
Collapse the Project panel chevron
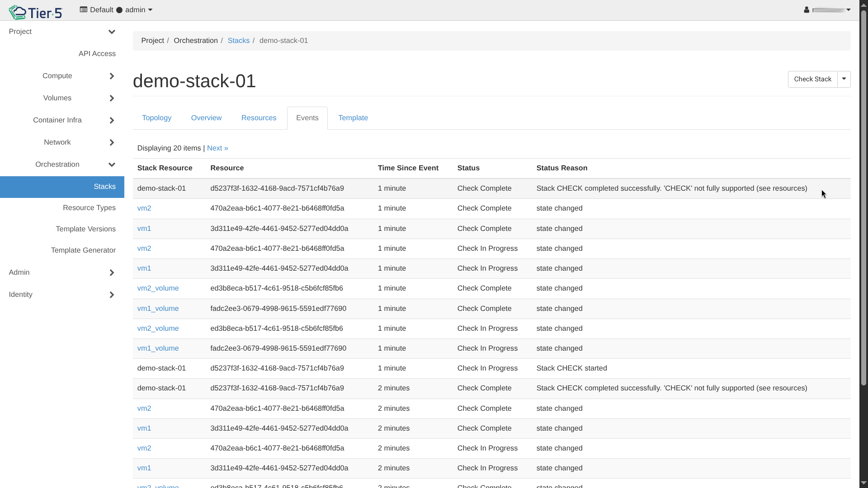click(112, 32)
